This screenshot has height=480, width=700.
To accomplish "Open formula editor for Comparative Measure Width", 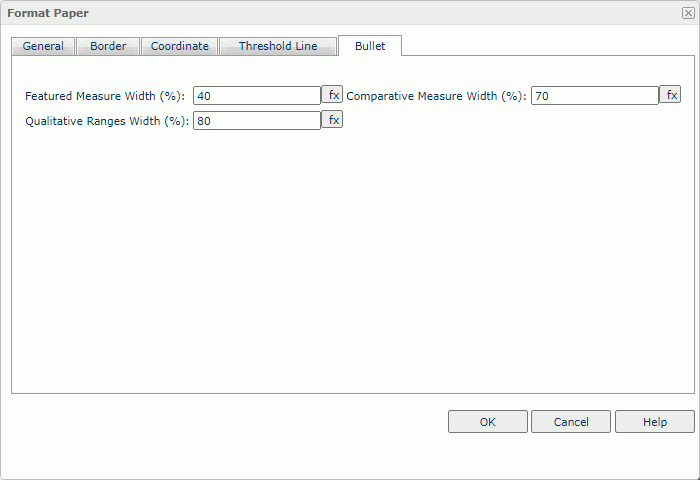I will (669, 95).
